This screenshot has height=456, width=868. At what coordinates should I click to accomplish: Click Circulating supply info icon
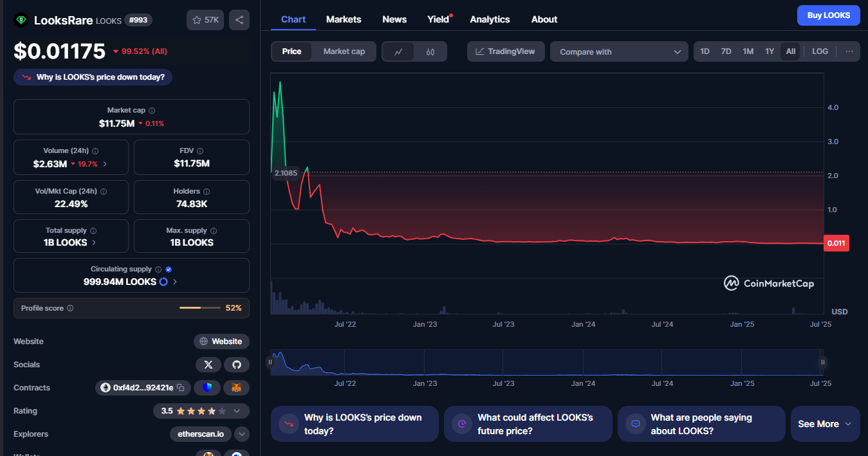[x=158, y=269]
